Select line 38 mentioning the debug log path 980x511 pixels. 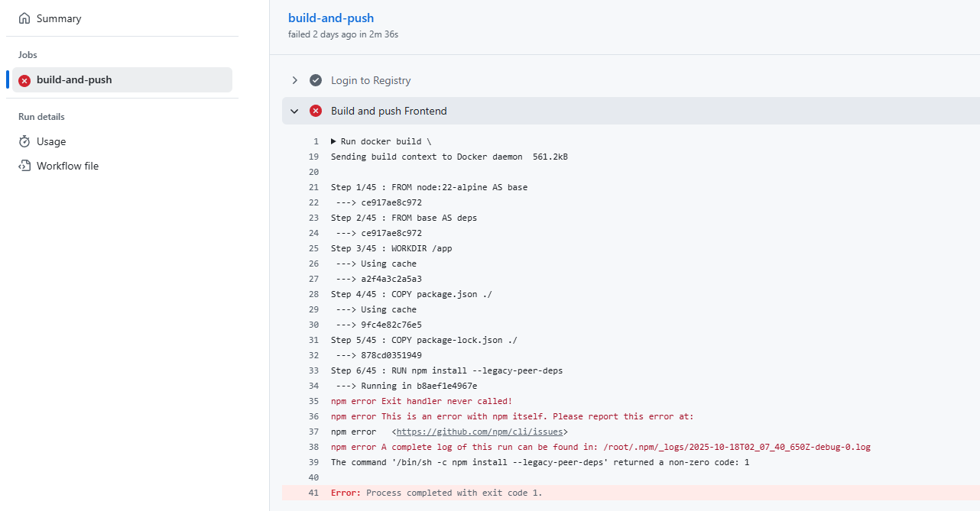(313, 447)
